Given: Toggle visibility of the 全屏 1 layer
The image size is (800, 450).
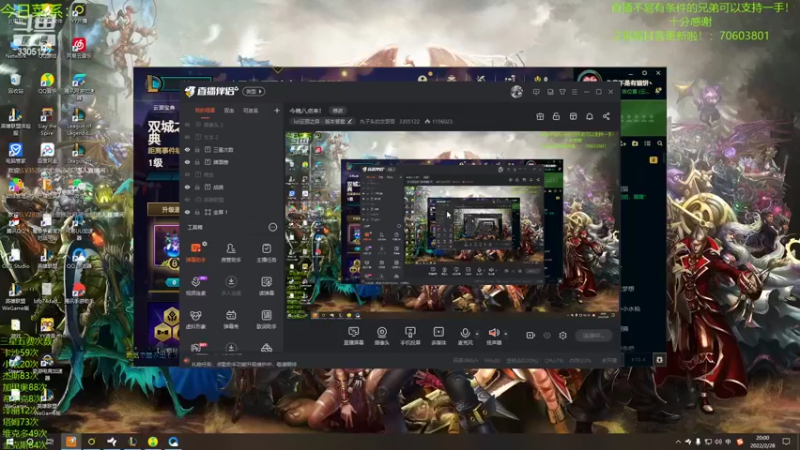Looking at the screenshot, I should click(187, 212).
